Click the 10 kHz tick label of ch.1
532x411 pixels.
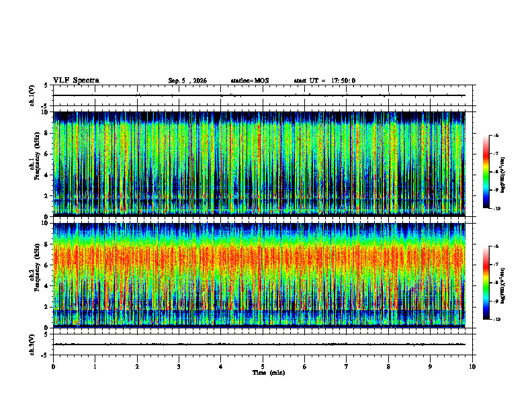pos(46,112)
